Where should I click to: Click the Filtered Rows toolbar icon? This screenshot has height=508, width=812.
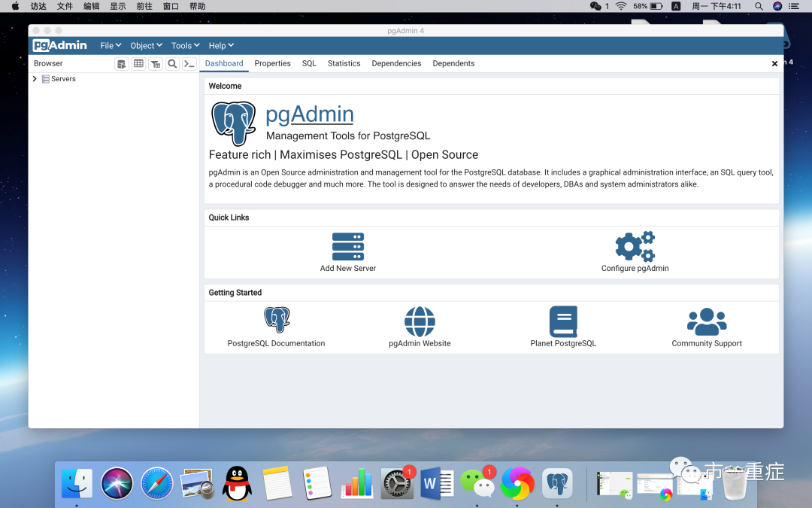(x=156, y=64)
